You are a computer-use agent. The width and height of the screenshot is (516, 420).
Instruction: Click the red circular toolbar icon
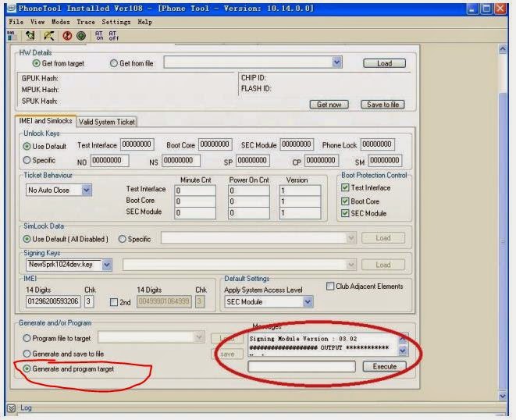click(x=67, y=36)
